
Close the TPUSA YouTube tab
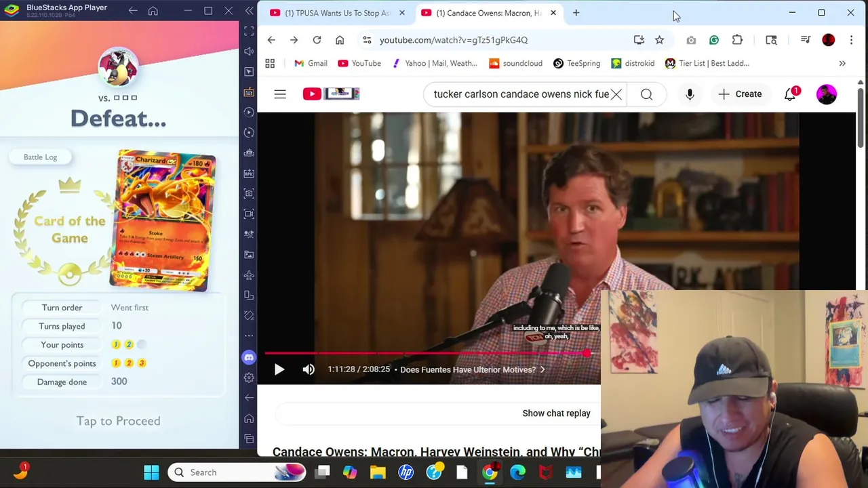point(402,13)
